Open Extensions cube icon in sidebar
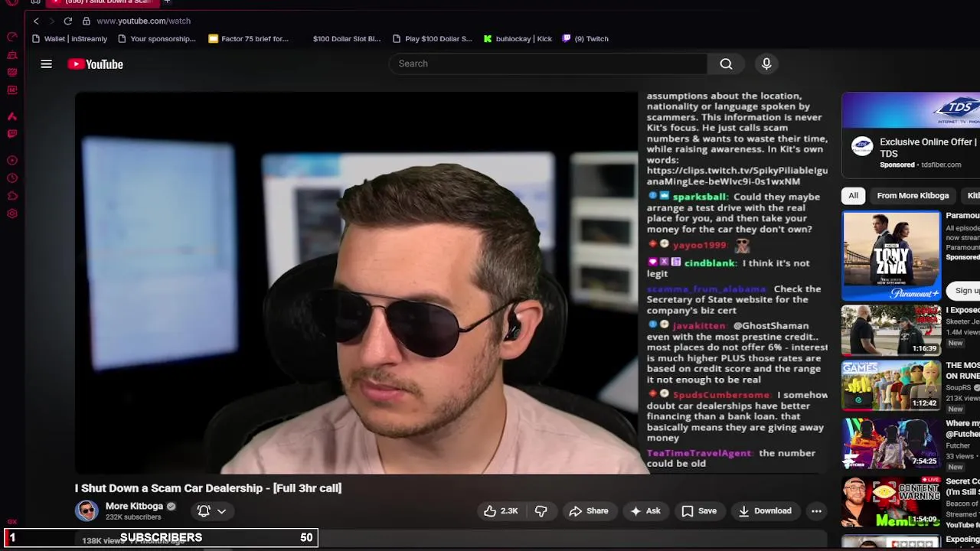 coord(12,196)
